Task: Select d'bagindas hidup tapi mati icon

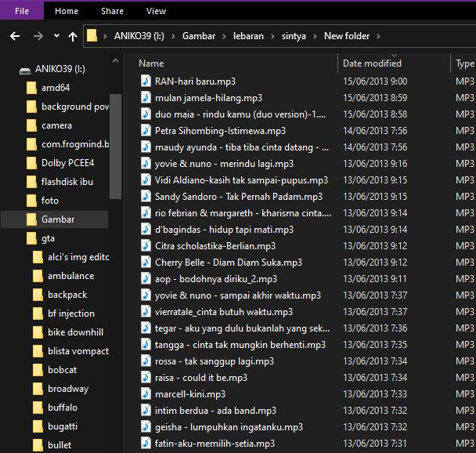Action: [146, 229]
